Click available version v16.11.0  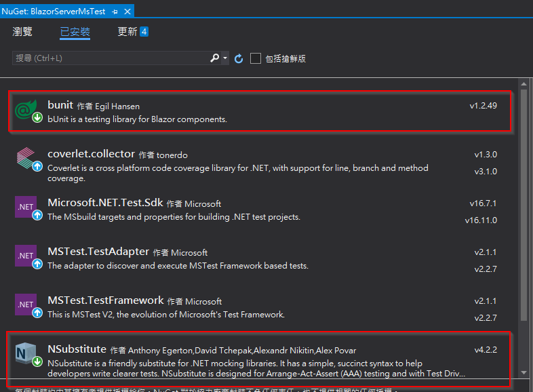tap(481, 220)
